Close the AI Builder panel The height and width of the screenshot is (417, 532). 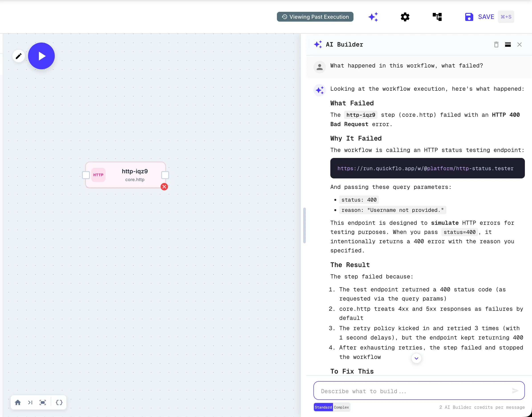coord(520,44)
